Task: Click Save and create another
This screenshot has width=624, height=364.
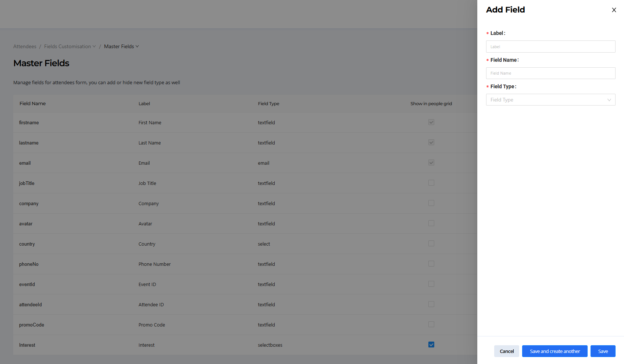Action: click(555, 351)
